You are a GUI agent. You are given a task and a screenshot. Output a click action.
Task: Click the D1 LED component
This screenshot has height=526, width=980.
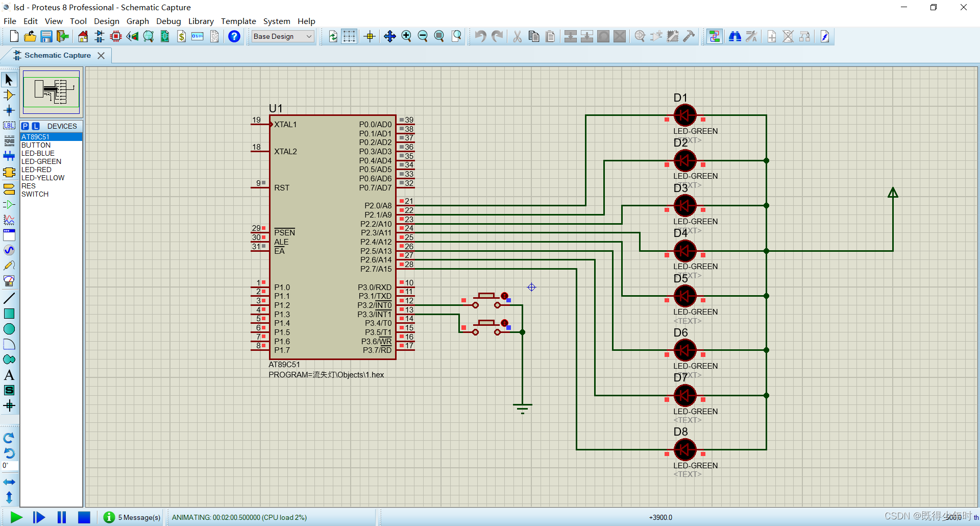(685, 115)
